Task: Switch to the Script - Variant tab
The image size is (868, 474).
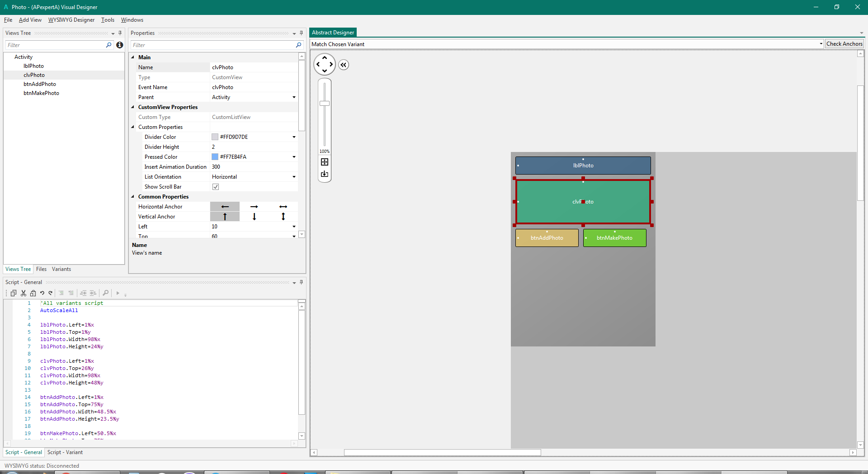Action: click(x=65, y=452)
